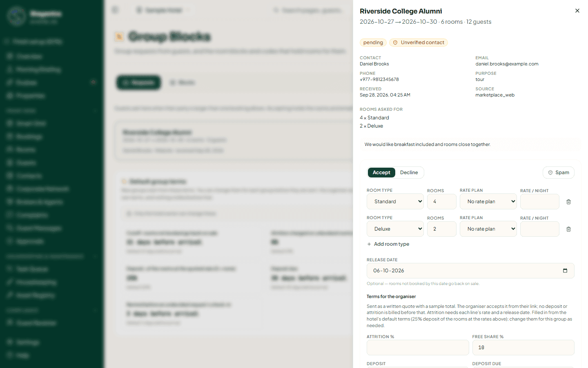Edit the Deluxe rooms count field

442,229
